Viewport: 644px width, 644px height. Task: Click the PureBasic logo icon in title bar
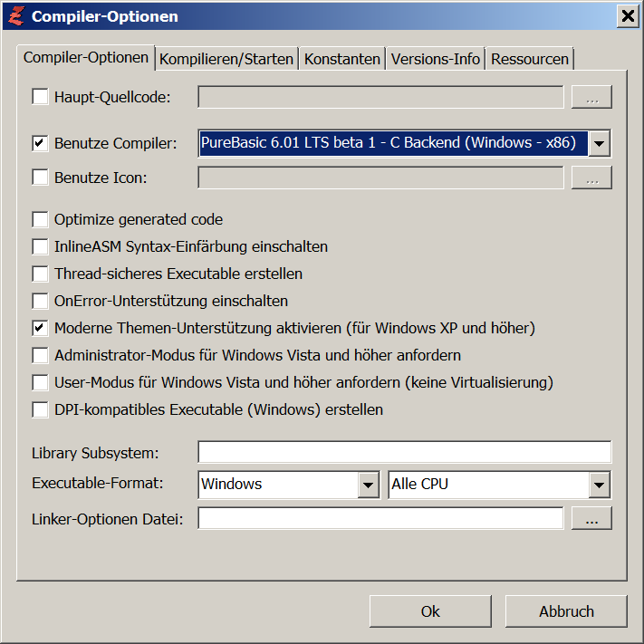tap(16, 16)
